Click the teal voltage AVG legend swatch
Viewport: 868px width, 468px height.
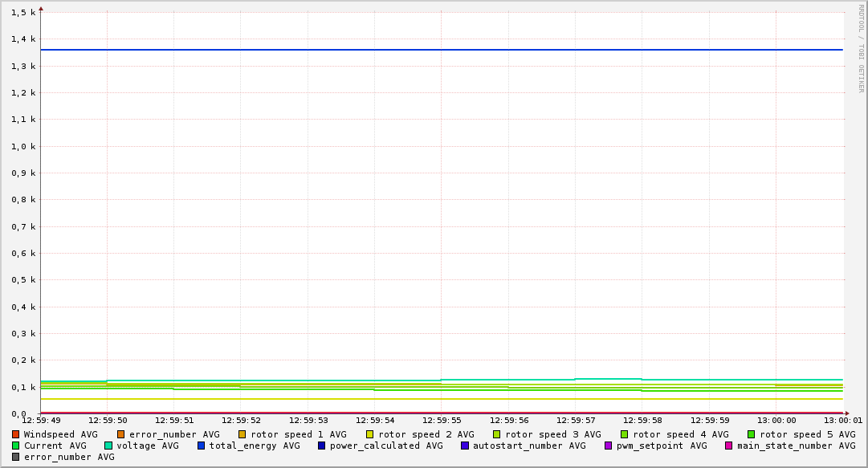[108, 446]
